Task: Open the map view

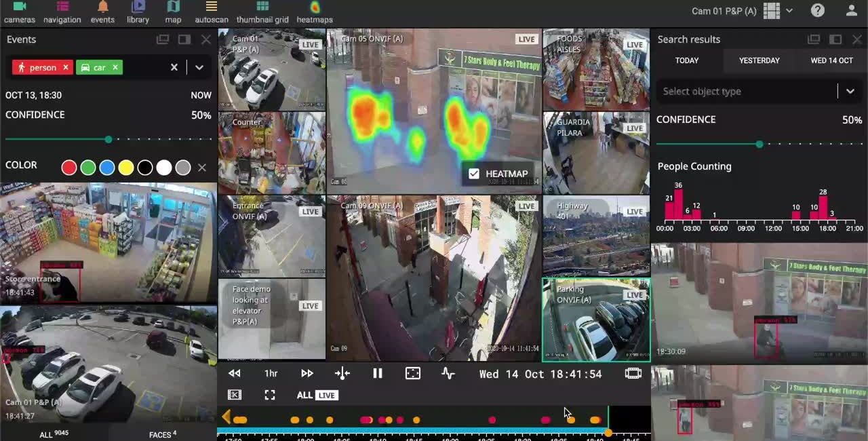Action: pyautogui.click(x=172, y=12)
